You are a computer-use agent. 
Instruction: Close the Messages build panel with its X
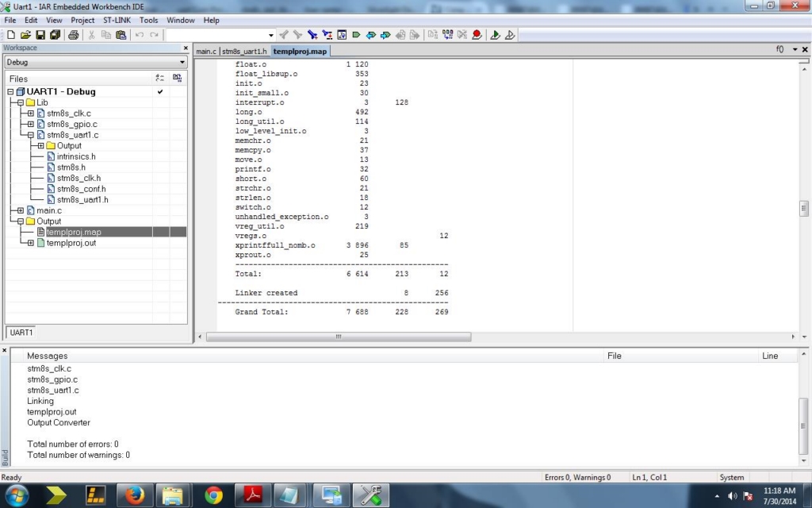coord(5,350)
